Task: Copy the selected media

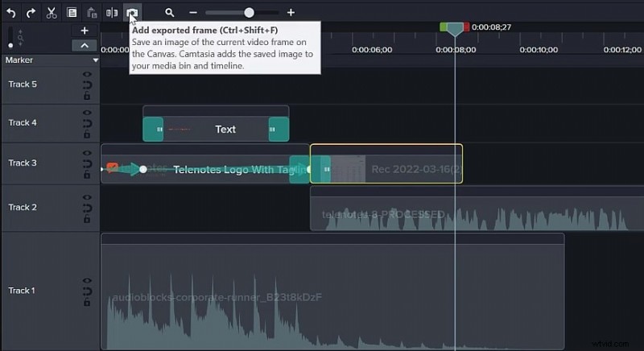Action: 72,13
